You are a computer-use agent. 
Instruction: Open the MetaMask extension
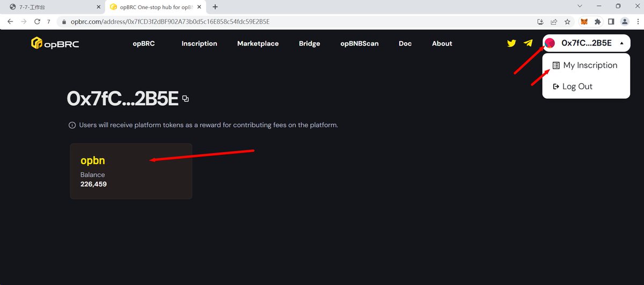pos(584,21)
